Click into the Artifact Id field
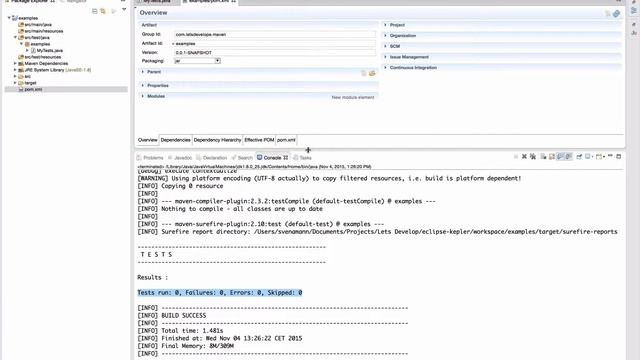 [275, 43]
